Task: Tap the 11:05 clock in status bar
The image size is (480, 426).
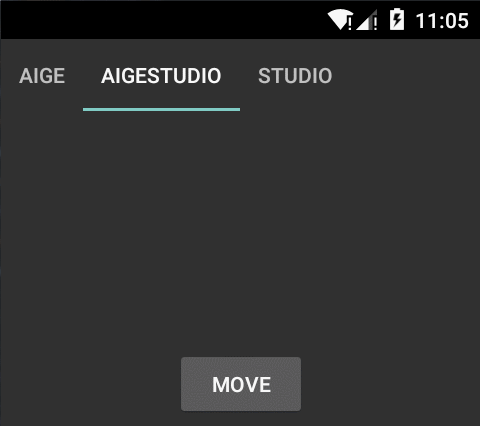Action: (x=442, y=21)
